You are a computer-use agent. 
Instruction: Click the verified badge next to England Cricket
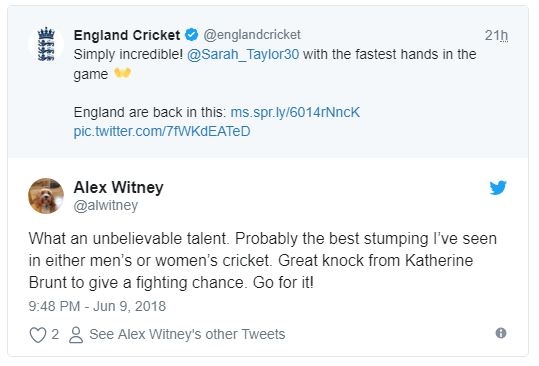[x=192, y=35]
